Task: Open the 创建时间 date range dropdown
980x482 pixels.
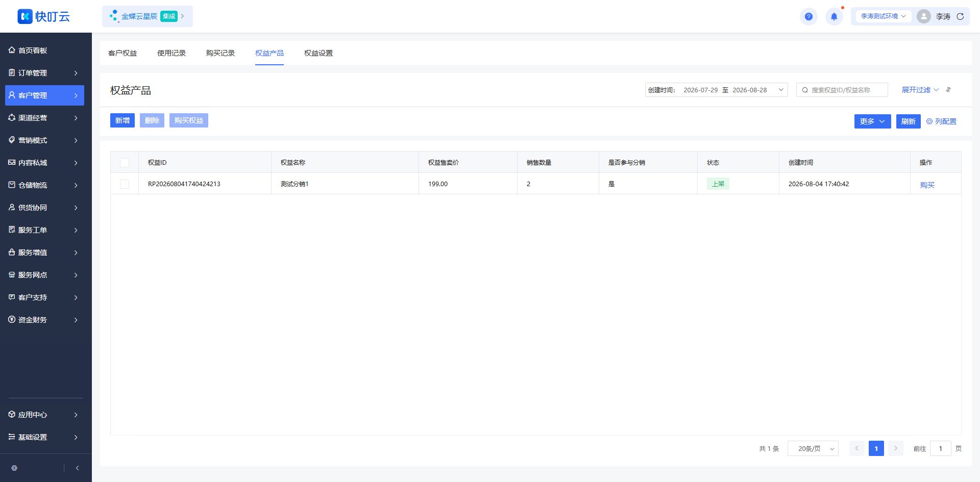Action: [x=716, y=90]
